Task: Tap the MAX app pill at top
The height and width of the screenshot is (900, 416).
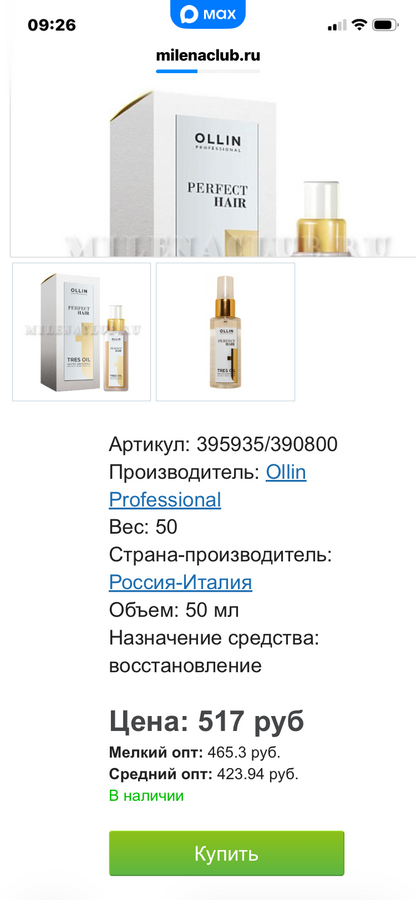Action: [x=208, y=13]
